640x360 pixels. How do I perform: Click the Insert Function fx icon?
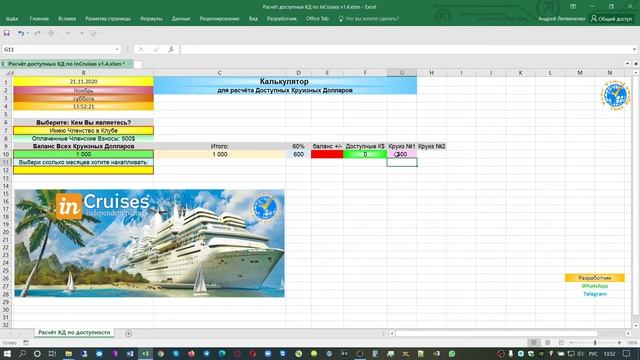point(171,49)
